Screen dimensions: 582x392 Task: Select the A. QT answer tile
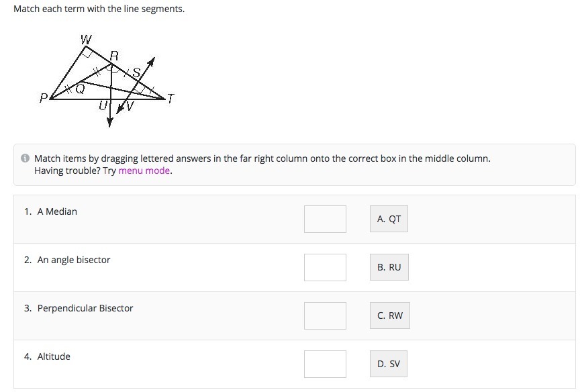(389, 219)
